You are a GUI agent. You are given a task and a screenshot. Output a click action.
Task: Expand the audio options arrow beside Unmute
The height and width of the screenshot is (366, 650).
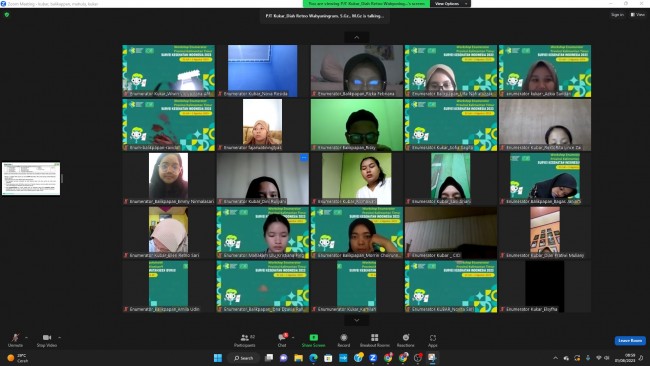click(x=27, y=337)
